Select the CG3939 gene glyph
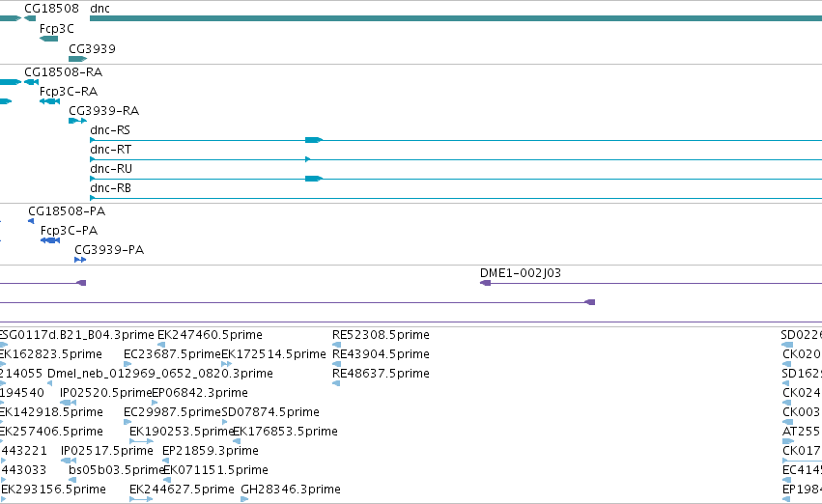 77,59
